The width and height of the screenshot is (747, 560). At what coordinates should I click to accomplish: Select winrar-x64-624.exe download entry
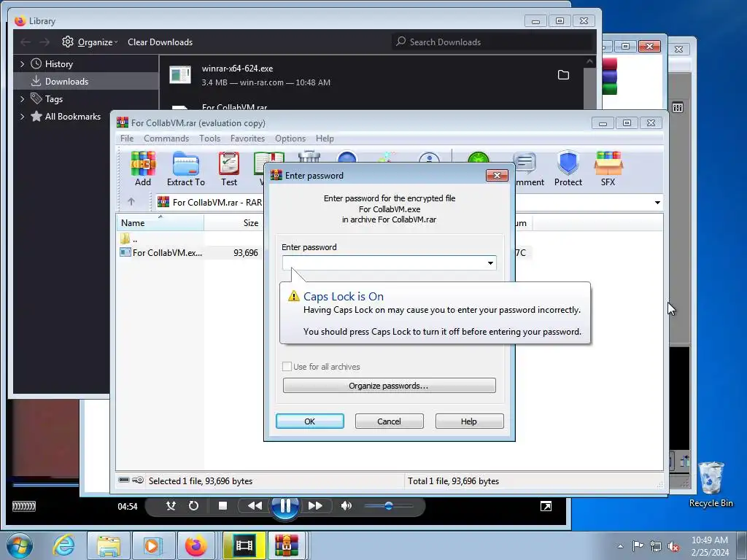pyautogui.click(x=371, y=75)
